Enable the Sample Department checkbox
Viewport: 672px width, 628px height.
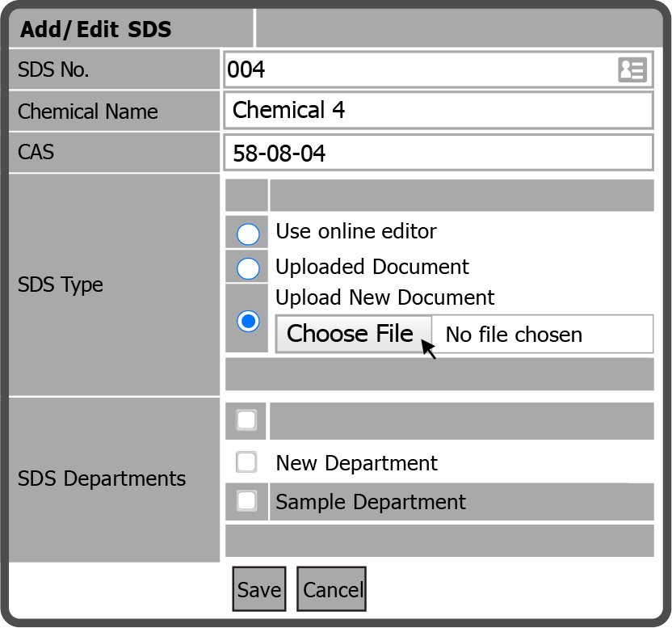(246, 501)
